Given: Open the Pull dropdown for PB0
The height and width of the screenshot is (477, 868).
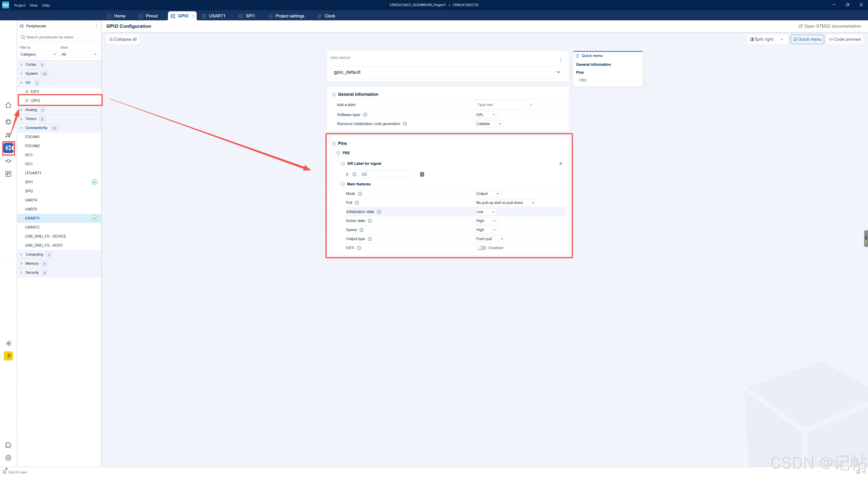Looking at the screenshot, I should pos(505,203).
